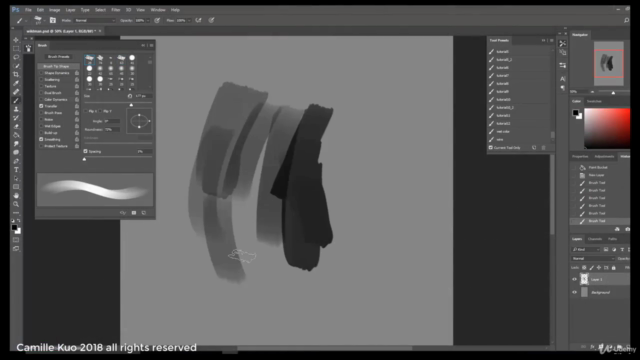Viewport: 640px width, 360px height.
Task: Click the Angle input field
Action: (x=112, y=121)
